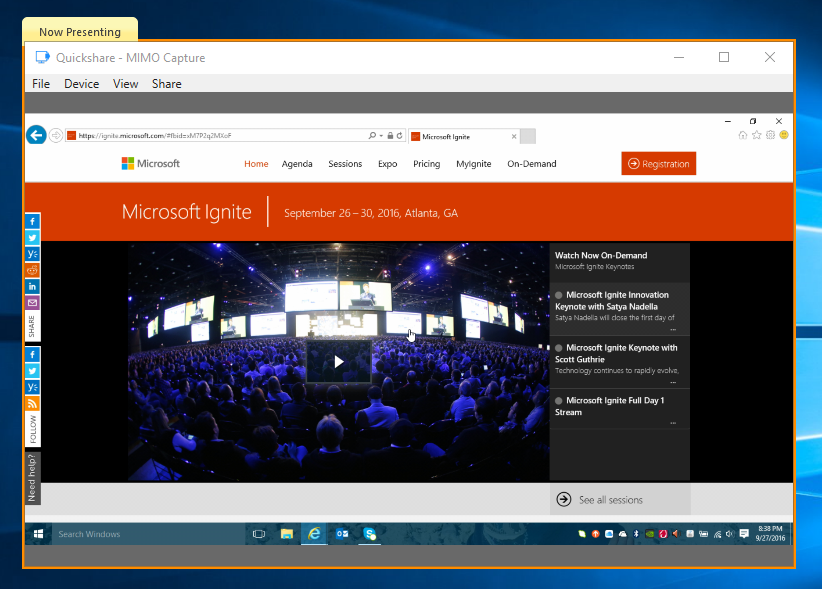Go back with the browser back arrow
This screenshot has height=589, width=822.
pos(36,135)
